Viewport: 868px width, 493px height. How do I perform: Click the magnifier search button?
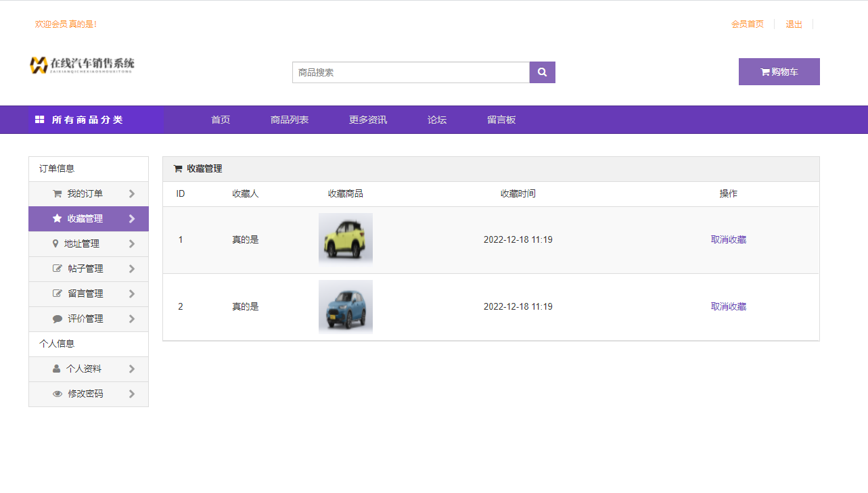(542, 72)
